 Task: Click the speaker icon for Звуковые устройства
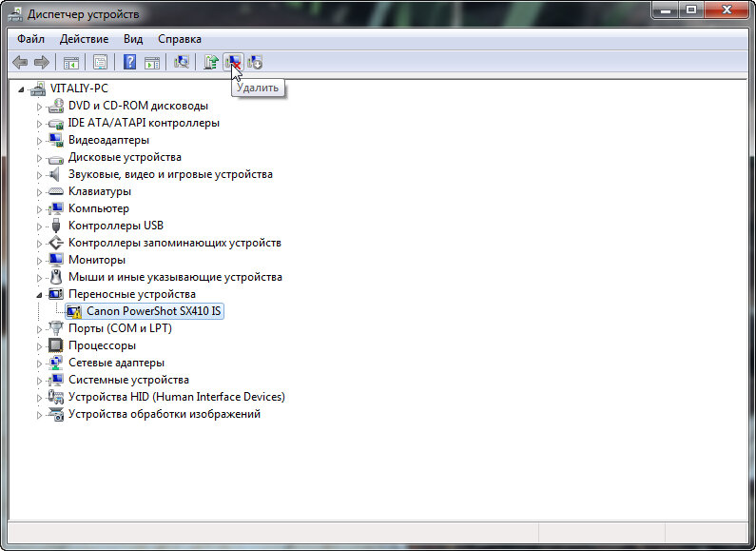click(55, 174)
